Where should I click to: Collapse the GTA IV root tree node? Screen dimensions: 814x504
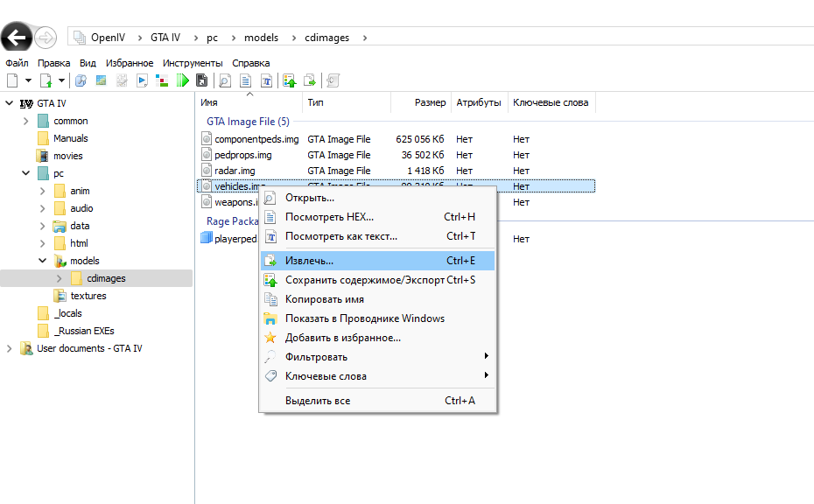[10, 103]
